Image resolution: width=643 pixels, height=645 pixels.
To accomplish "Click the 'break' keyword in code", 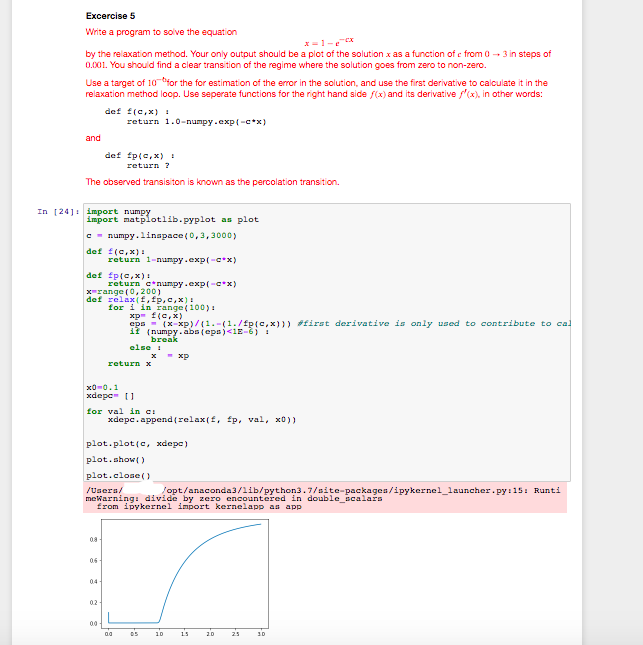I will click(164, 340).
